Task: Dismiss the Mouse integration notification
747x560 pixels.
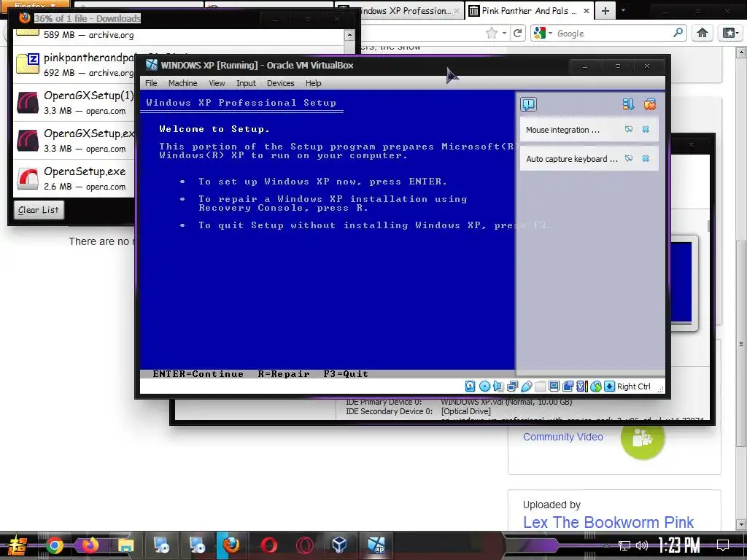Action: [x=646, y=130]
